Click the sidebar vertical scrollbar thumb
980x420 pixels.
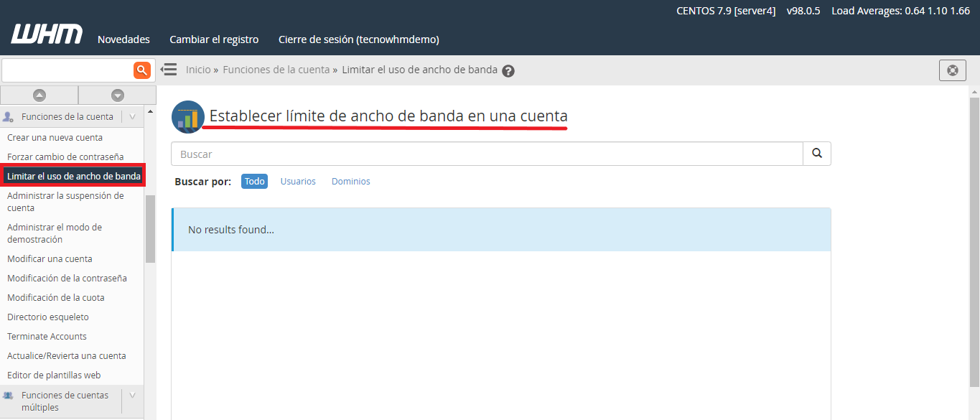click(150, 228)
